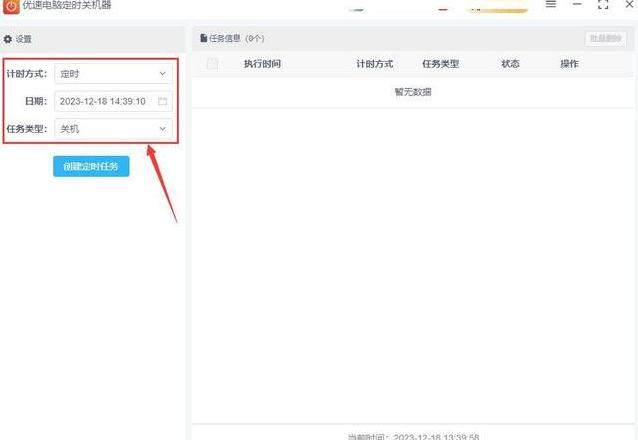The height and width of the screenshot is (440, 638).
Task: Click the gear icon beside 设置
Action: 8,39
